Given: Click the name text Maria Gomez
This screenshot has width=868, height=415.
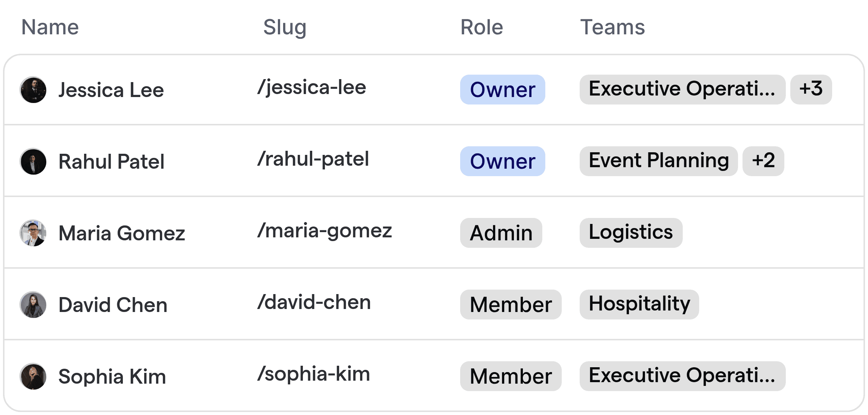Looking at the screenshot, I should tap(122, 233).
